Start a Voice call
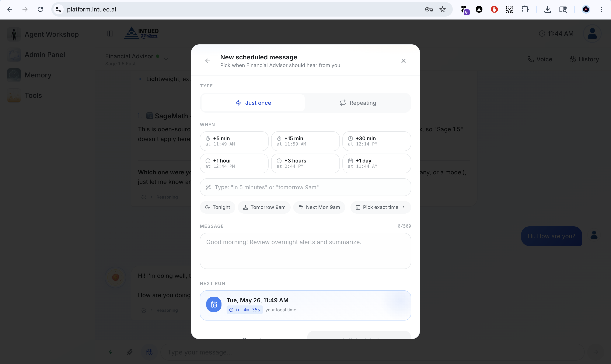The image size is (611, 364). (x=540, y=59)
